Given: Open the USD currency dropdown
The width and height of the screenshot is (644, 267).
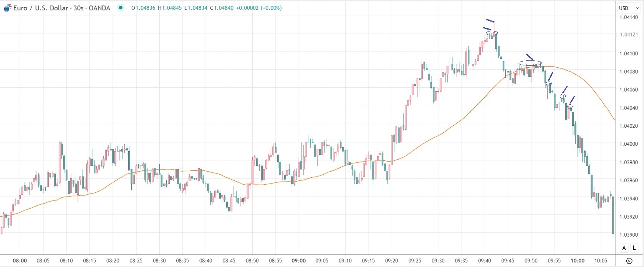Looking at the screenshot, I should pos(629,8).
